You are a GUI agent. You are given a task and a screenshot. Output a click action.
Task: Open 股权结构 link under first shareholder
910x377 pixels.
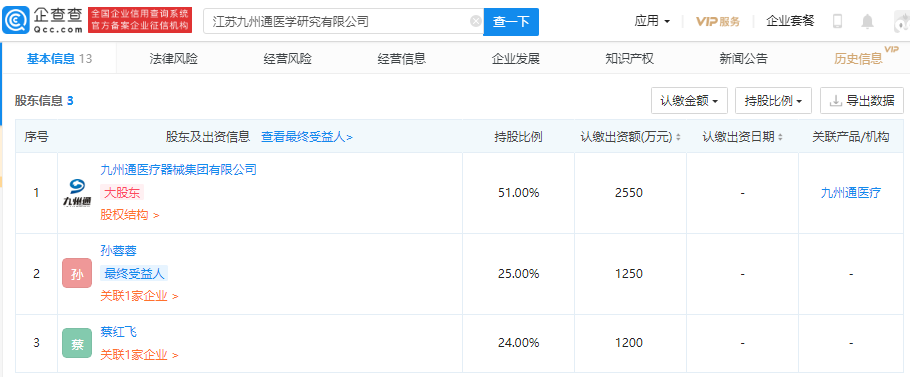pos(130,215)
